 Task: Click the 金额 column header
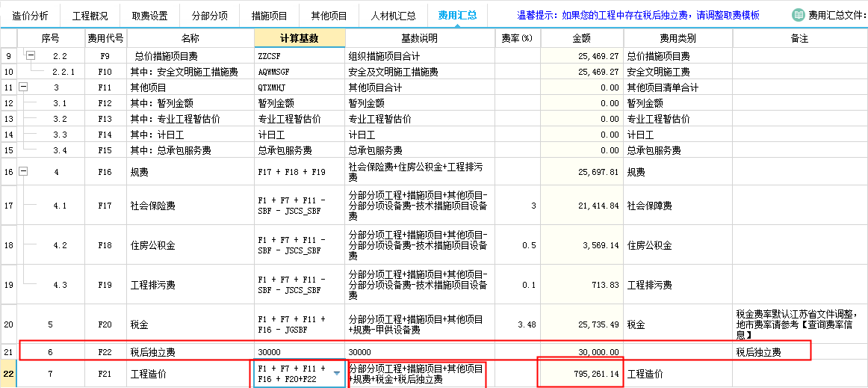pyautogui.click(x=581, y=38)
